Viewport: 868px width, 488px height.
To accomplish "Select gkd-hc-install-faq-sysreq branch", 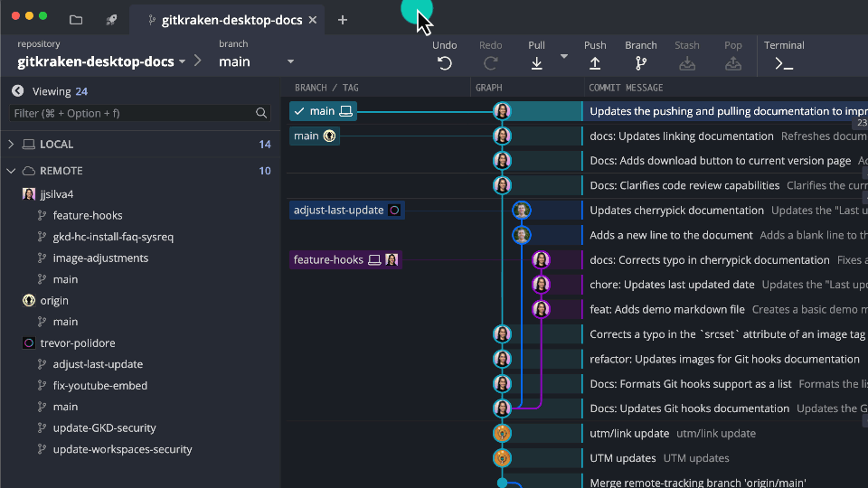I will tap(113, 237).
